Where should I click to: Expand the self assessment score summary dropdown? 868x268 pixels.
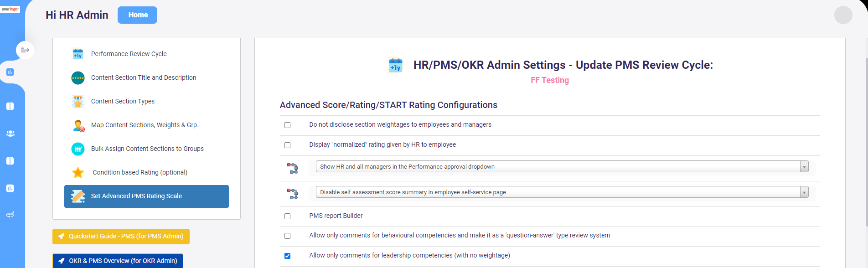coord(562,192)
